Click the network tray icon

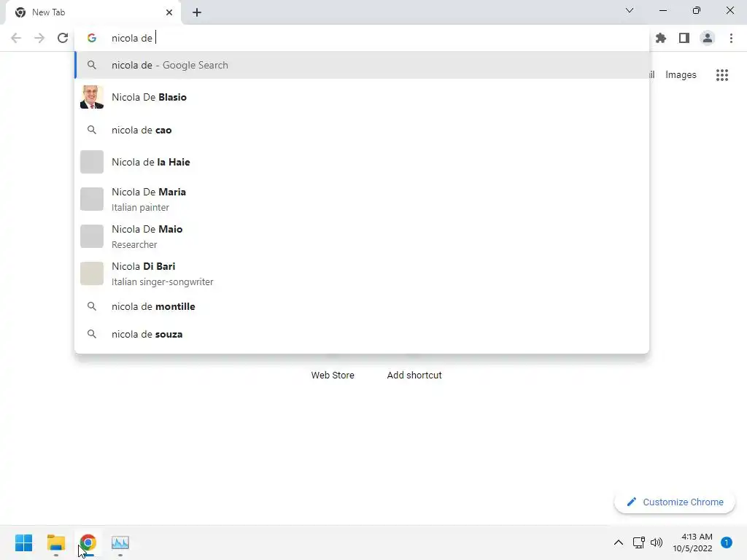click(x=639, y=542)
